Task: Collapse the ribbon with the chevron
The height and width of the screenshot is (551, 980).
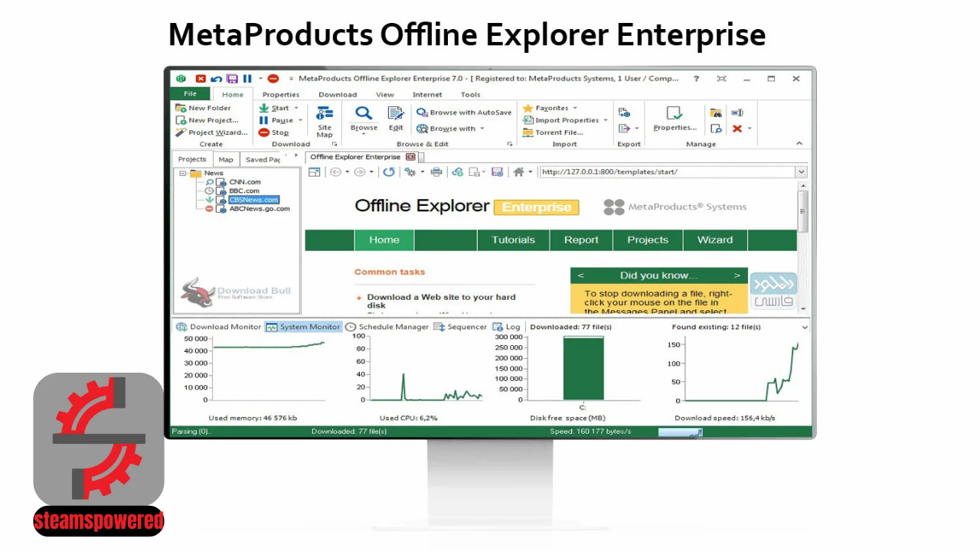Action: [799, 143]
